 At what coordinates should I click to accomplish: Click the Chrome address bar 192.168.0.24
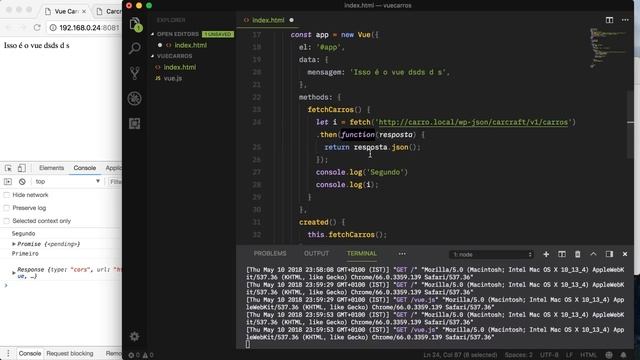point(84,28)
